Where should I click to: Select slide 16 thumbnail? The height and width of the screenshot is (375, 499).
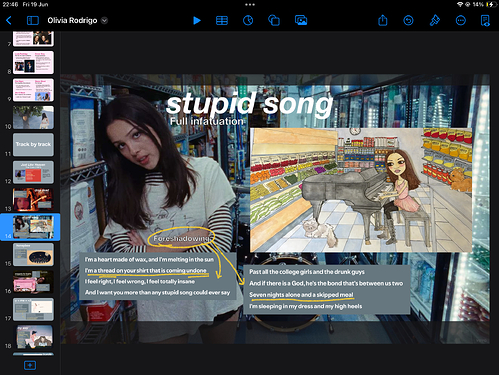[x=33, y=282]
